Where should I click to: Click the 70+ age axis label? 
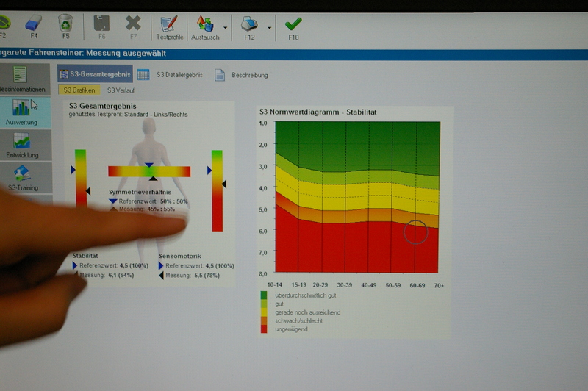click(439, 286)
